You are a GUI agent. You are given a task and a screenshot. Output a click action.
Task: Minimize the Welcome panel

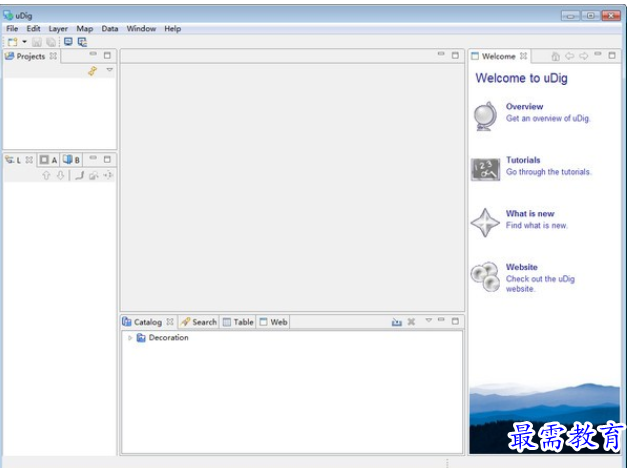click(598, 54)
